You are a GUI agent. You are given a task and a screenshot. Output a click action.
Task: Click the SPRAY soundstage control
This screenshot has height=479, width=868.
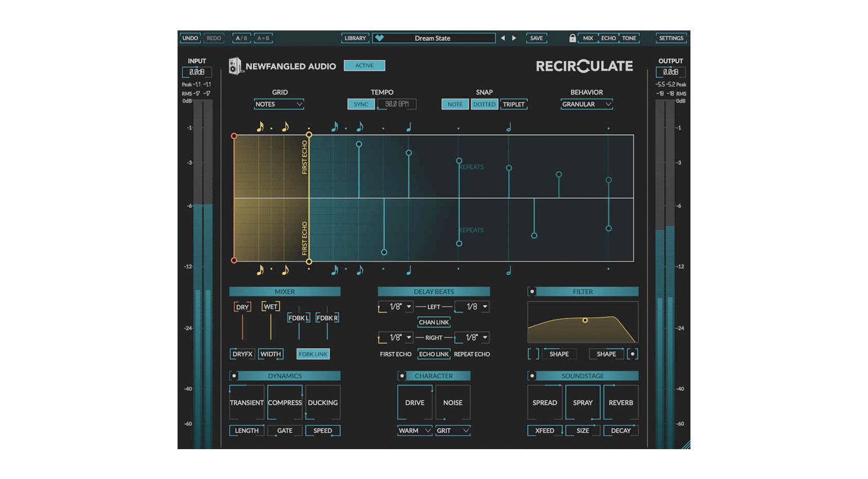tap(583, 402)
